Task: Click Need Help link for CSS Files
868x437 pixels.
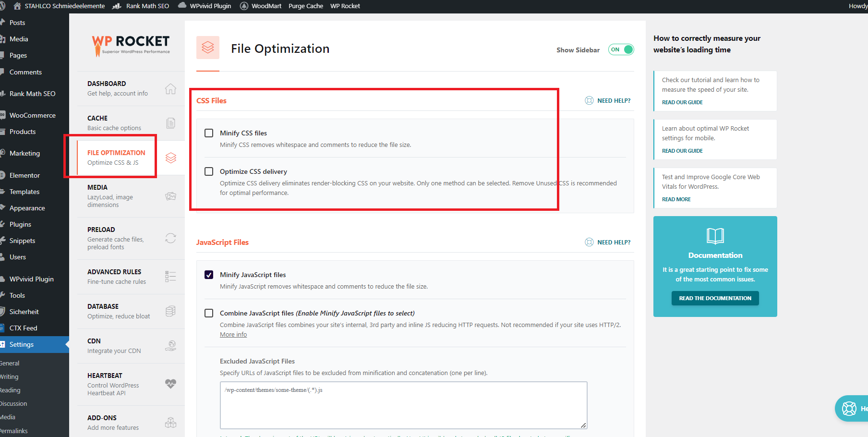Action: [614, 100]
